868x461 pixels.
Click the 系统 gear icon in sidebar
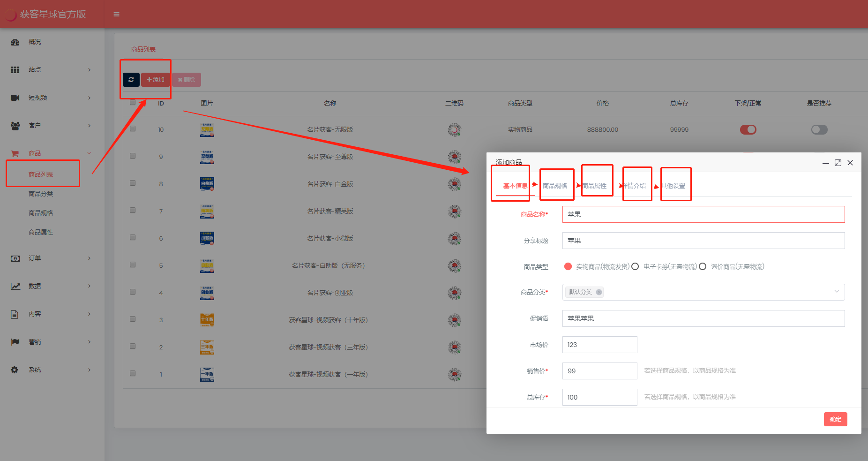pyautogui.click(x=15, y=370)
